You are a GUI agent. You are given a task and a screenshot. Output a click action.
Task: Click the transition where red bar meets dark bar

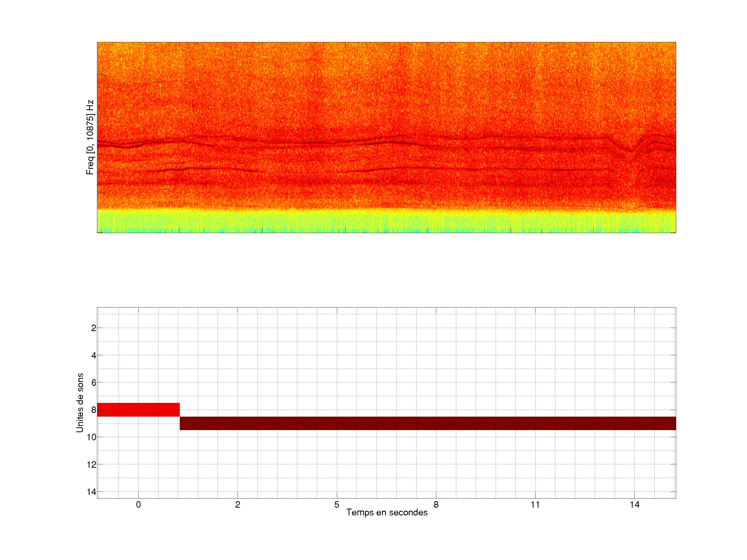(x=180, y=417)
